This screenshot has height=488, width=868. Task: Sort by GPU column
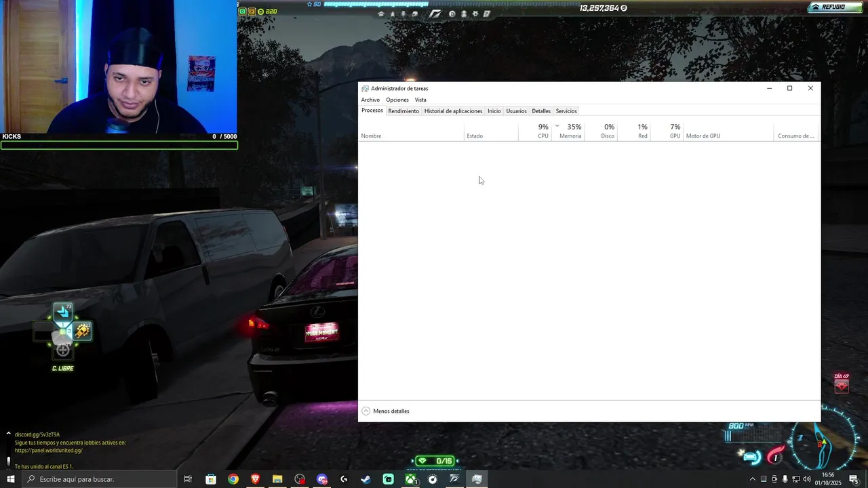(x=667, y=131)
